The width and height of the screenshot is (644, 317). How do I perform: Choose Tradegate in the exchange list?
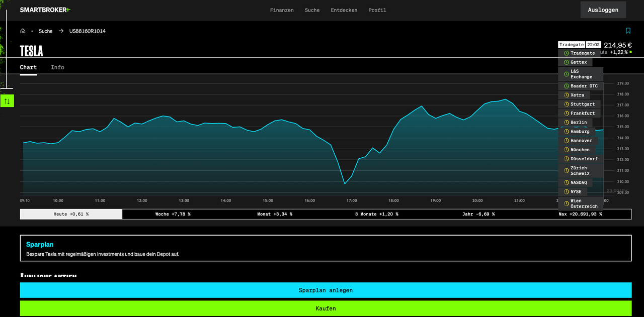click(x=579, y=53)
